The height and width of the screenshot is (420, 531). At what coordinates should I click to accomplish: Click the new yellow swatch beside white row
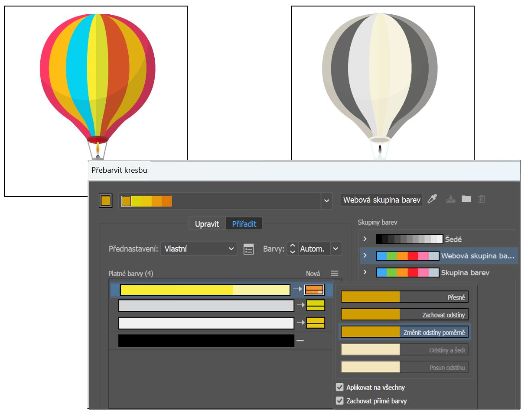[x=316, y=323]
